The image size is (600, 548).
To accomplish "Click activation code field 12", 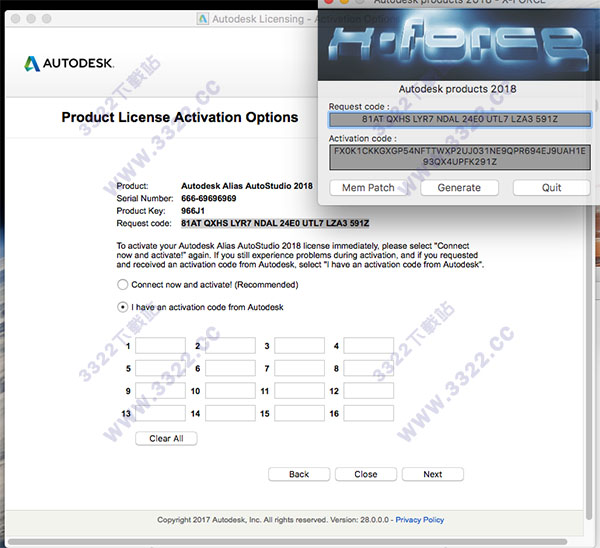I will tap(368, 391).
